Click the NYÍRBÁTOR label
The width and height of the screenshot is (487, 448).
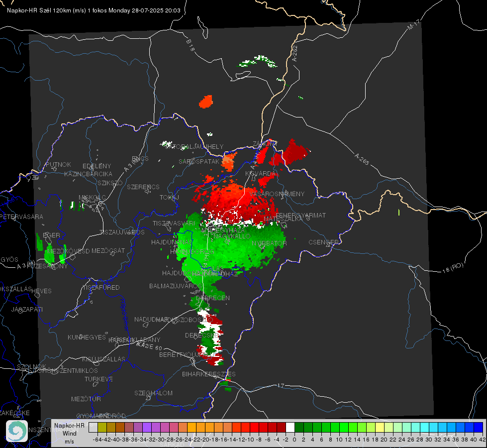269,243
